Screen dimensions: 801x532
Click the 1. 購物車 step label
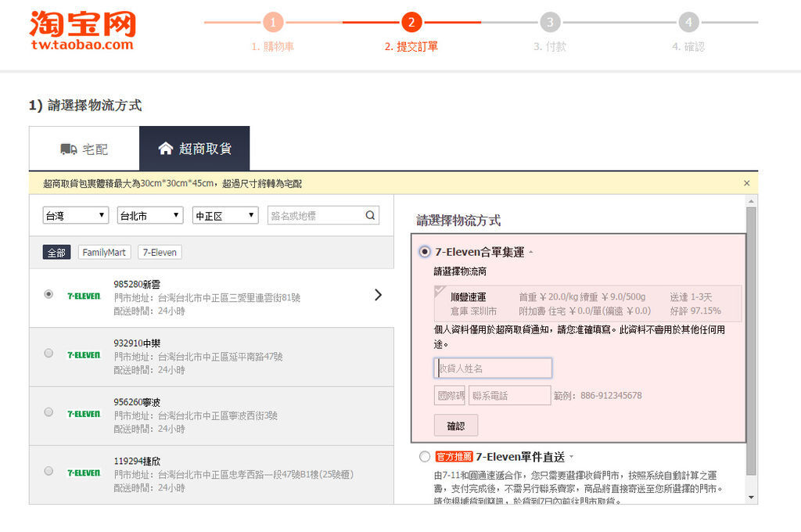pyautogui.click(x=273, y=46)
